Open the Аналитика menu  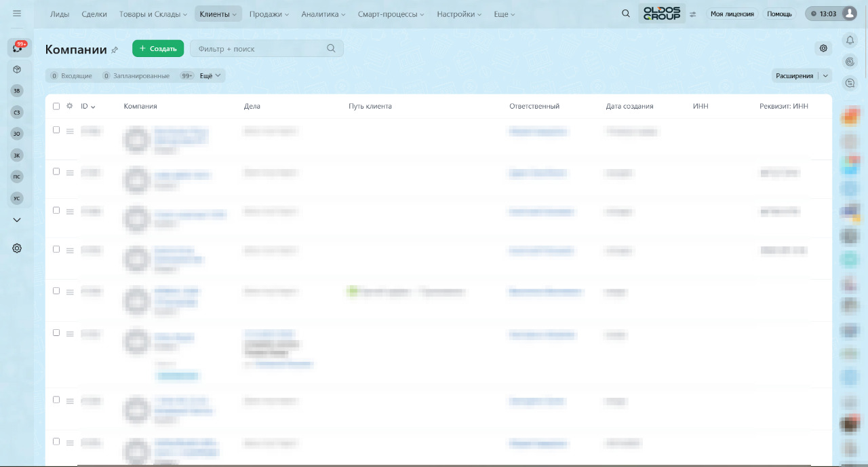coord(323,14)
